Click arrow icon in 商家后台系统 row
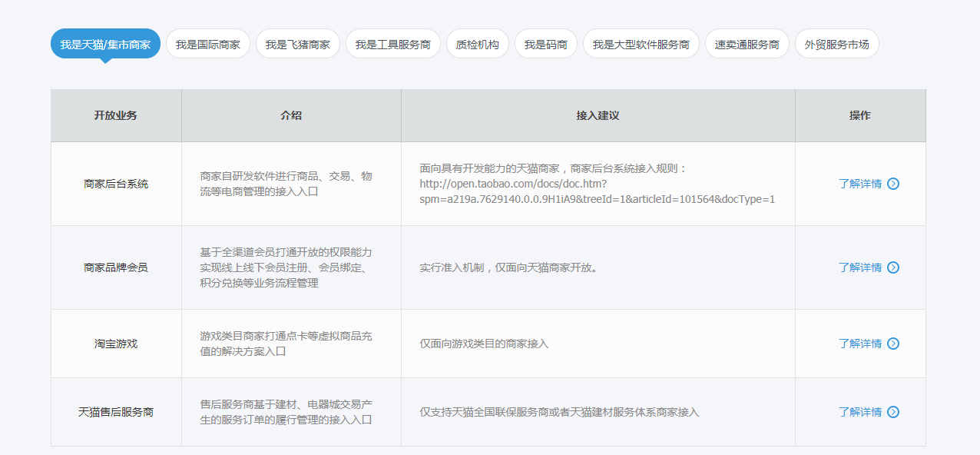Image resolution: width=980 pixels, height=455 pixels. pyautogui.click(x=893, y=184)
